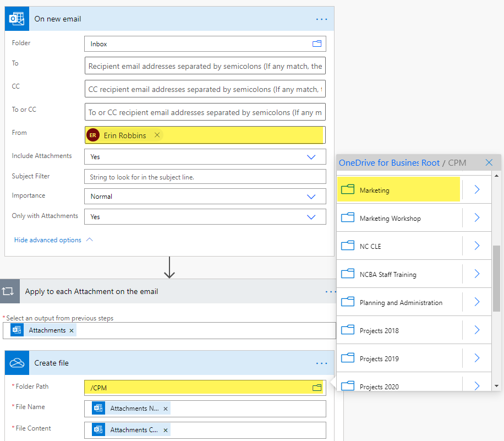Open the Create file action ellipsis menu
504x441 pixels.
321,363
